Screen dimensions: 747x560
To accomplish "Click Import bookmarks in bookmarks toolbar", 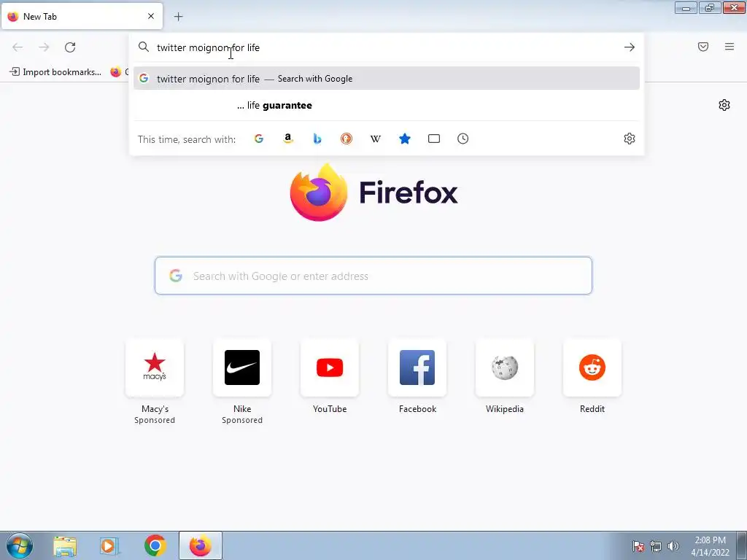I will pyautogui.click(x=55, y=72).
